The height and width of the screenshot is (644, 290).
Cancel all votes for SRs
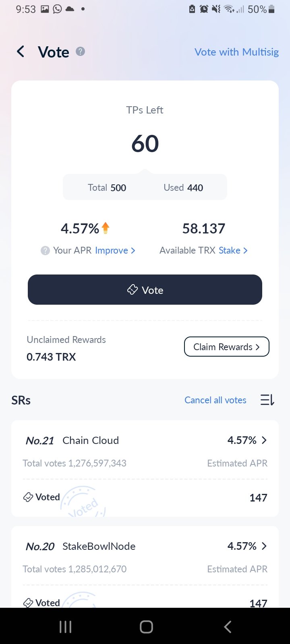[215, 400]
